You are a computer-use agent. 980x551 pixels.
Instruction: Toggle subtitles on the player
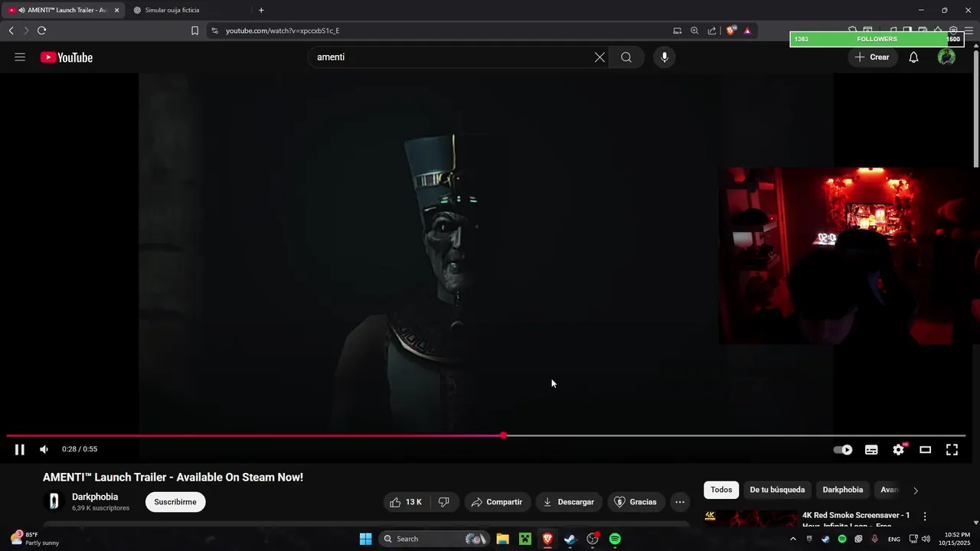871,449
